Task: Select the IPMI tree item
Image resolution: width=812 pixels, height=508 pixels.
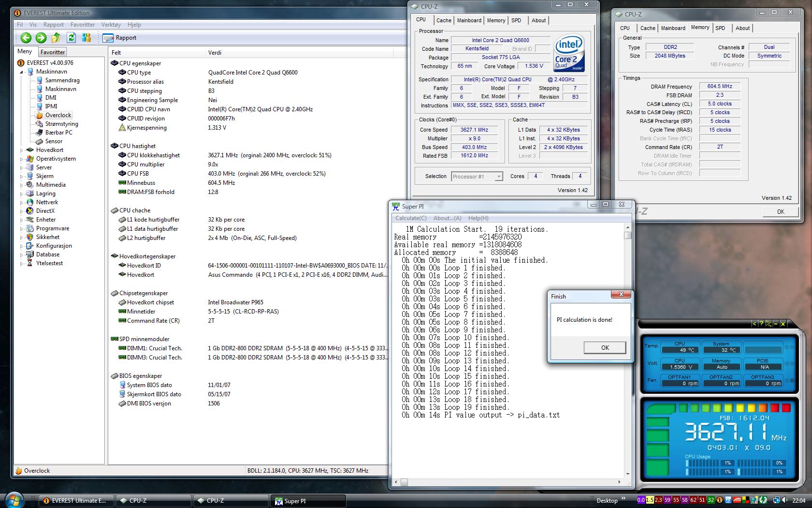Action: pos(47,106)
